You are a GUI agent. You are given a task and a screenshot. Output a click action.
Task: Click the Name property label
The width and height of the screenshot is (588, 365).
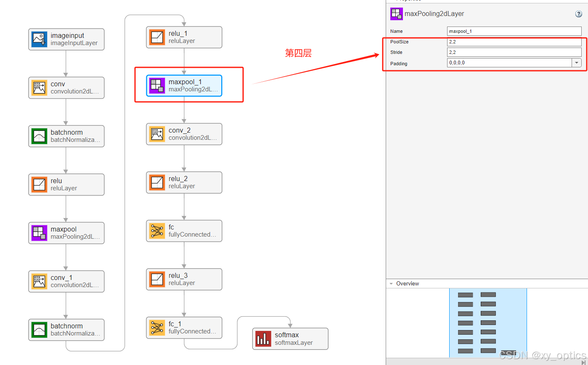[396, 31]
